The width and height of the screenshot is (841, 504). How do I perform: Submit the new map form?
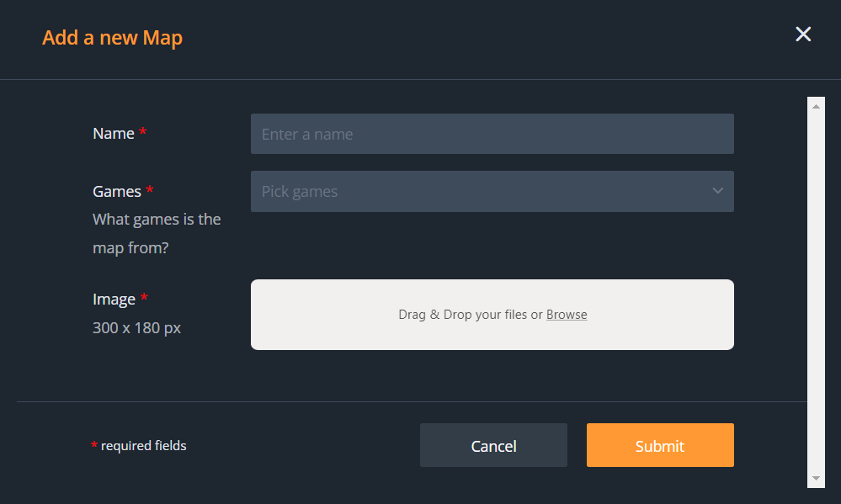coord(660,445)
